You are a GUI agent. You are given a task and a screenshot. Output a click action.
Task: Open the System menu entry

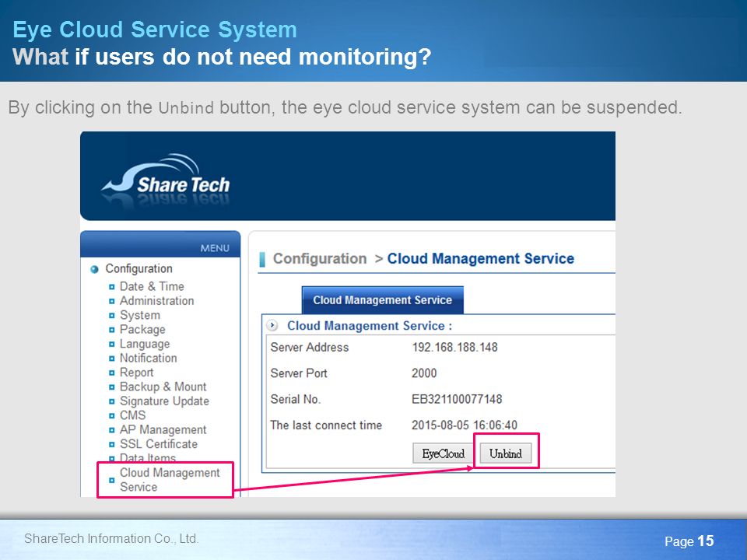pos(139,315)
